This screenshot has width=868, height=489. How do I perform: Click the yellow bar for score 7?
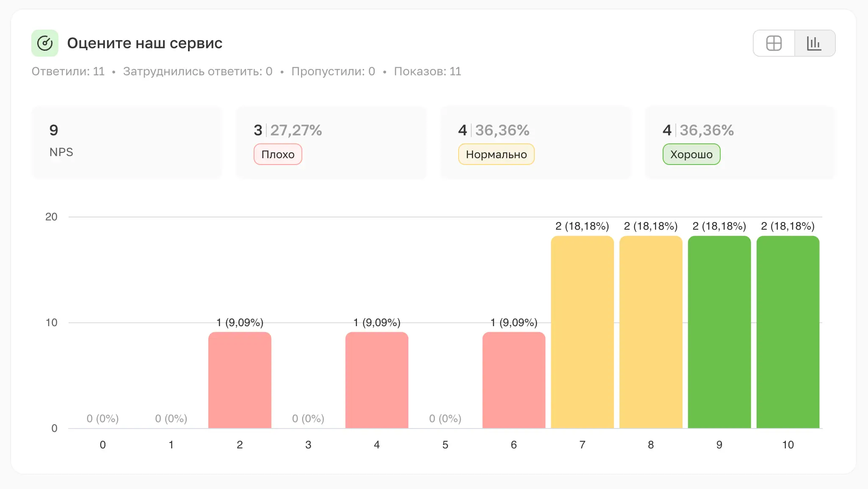coord(582,332)
